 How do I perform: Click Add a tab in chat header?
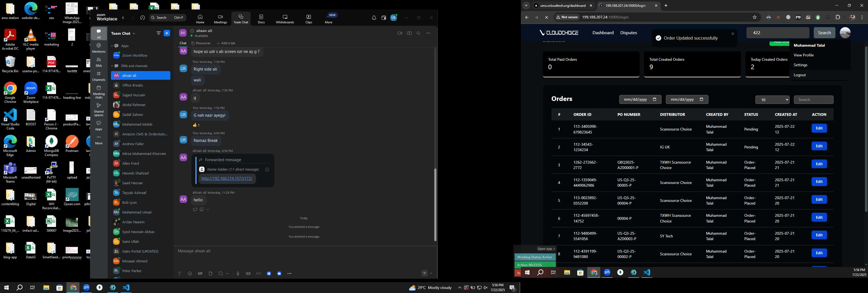[226, 43]
